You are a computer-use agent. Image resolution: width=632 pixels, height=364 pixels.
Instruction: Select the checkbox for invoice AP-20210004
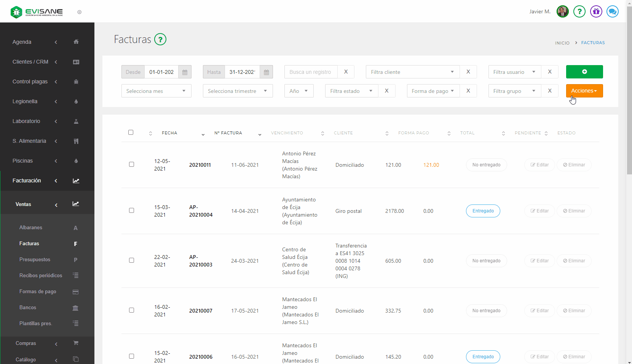click(x=131, y=211)
